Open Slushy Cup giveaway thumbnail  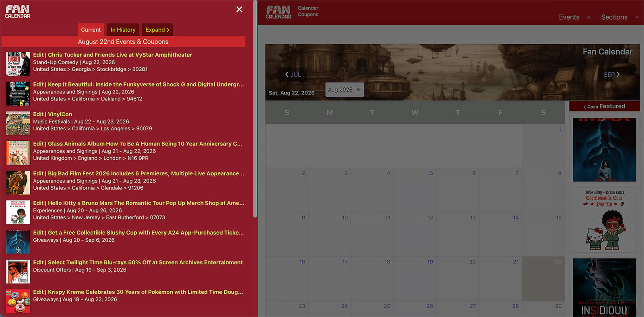(x=18, y=242)
